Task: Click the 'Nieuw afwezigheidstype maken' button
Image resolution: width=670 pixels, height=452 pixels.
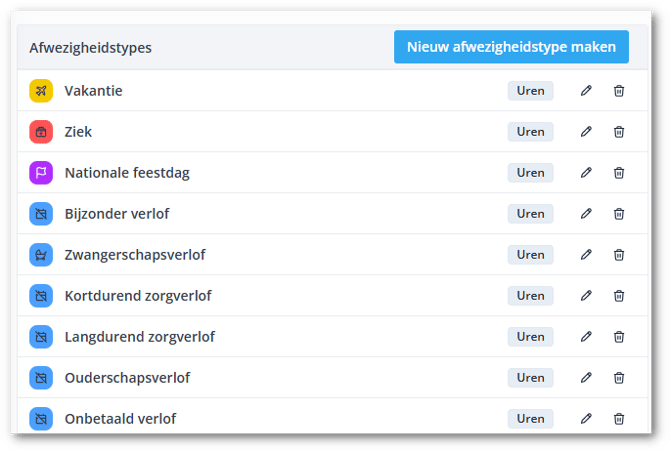Action: 511,47
